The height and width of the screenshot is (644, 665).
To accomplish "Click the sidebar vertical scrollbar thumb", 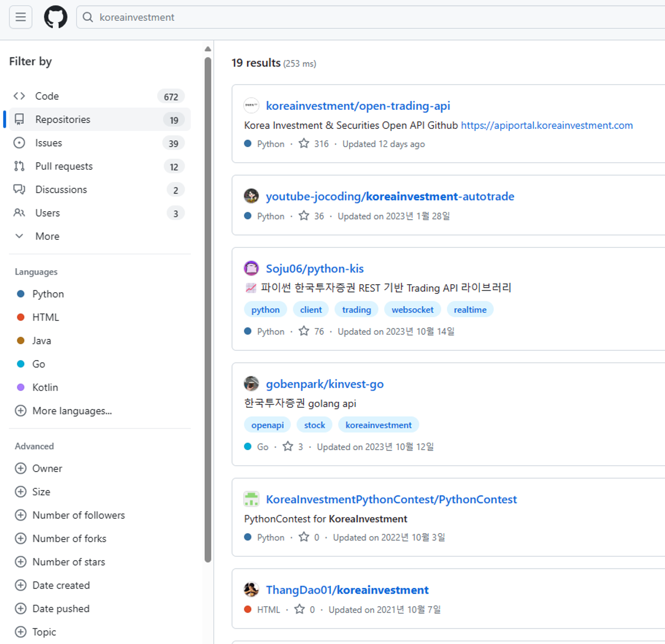I will pyautogui.click(x=208, y=309).
